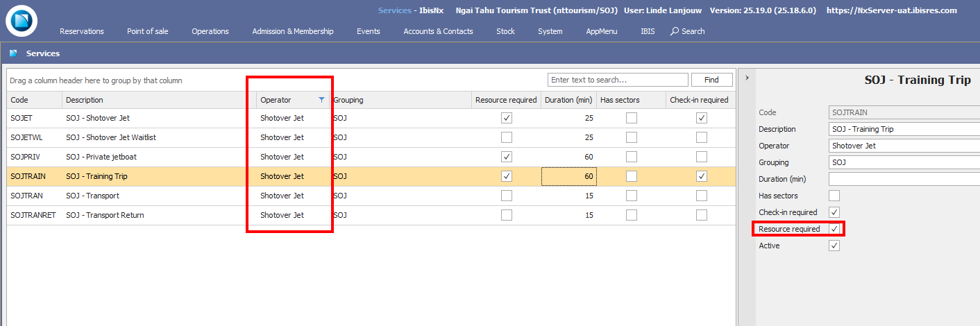
Task: Toggle Has sectors checkbox in details panel
Action: pyautogui.click(x=834, y=196)
